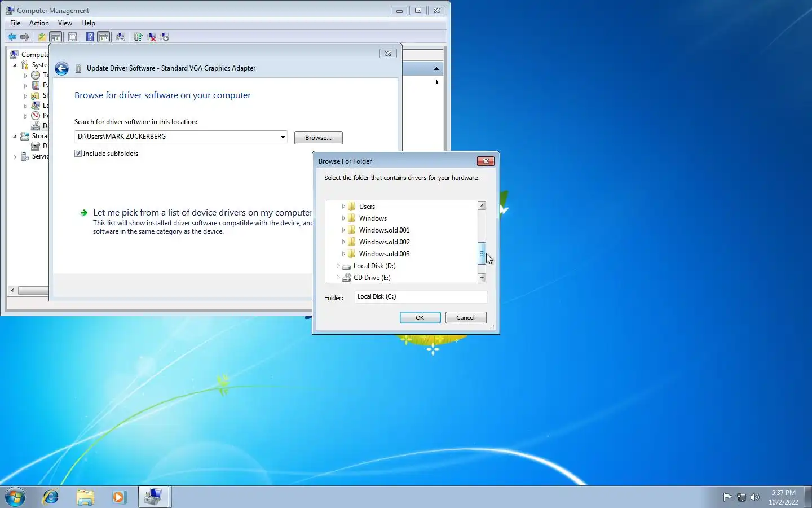The height and width of the screenshot is (508, 812).
Task: Click the Update Driver Software toolbar icon
Action: (138, 37)
